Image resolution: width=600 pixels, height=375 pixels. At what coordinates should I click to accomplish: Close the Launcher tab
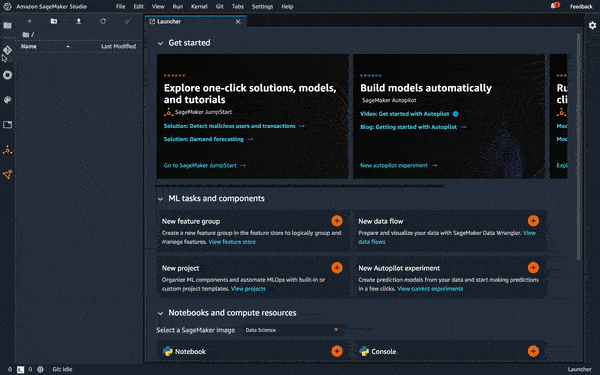pyautogui.click(x=238, y=21)
